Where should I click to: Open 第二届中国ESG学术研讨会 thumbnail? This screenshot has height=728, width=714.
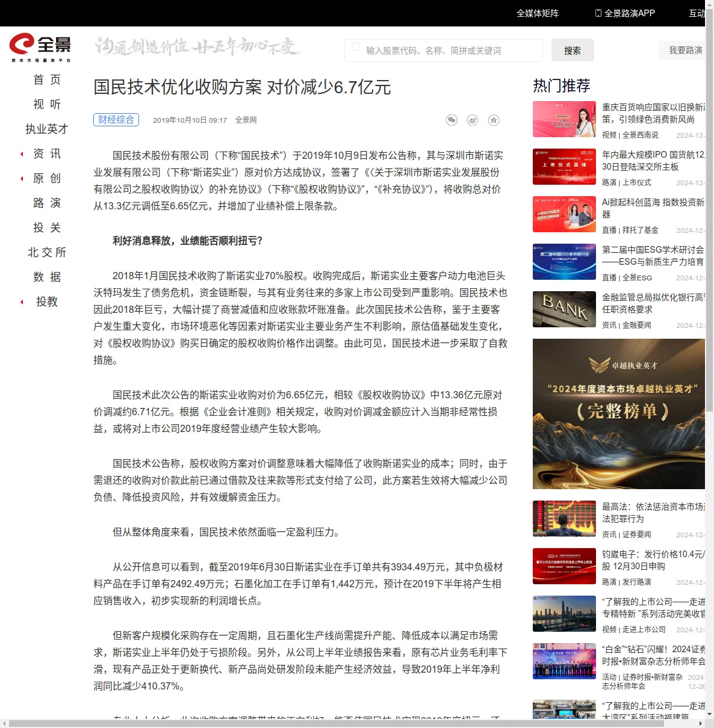(x=564, y=262)
